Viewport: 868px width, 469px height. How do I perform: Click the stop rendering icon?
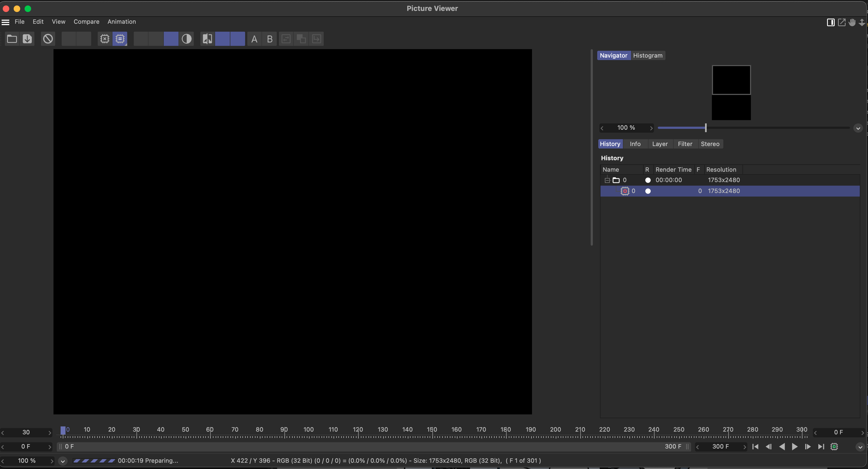[48, 39]
